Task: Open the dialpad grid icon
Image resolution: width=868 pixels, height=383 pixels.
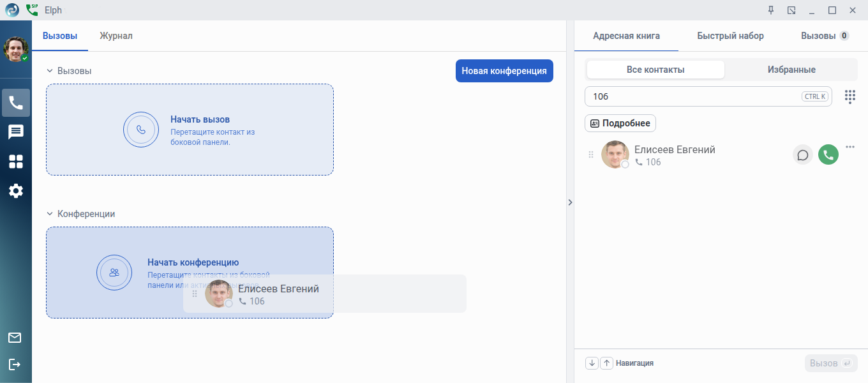Action: [x=849, y=96]
